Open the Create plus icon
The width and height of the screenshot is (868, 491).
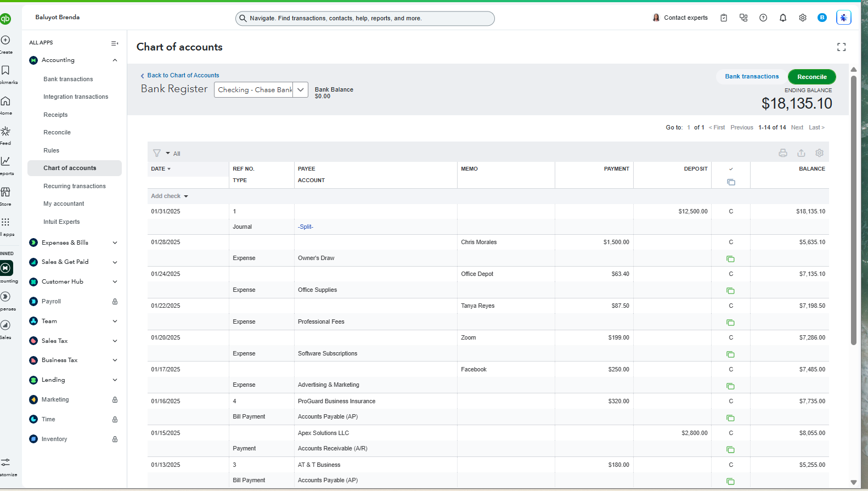click(x=5, y=40)
